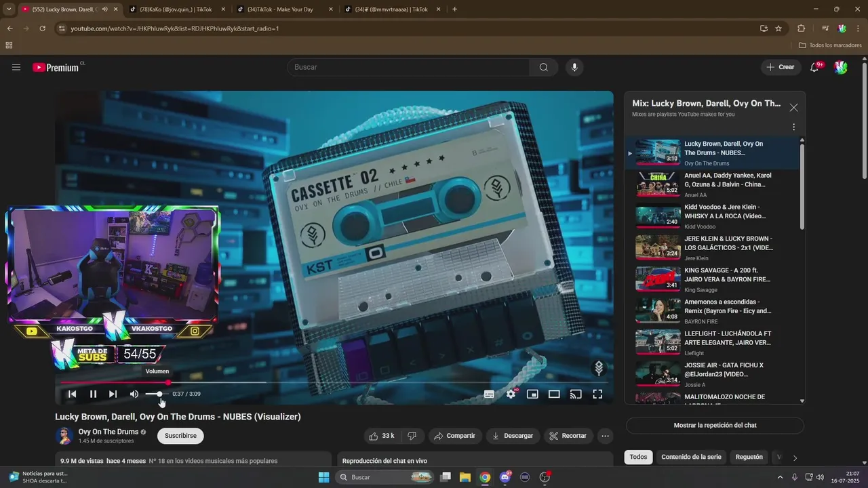Show hidden system tray icons chevron
868x488 pixels.
tap(780, 477)
